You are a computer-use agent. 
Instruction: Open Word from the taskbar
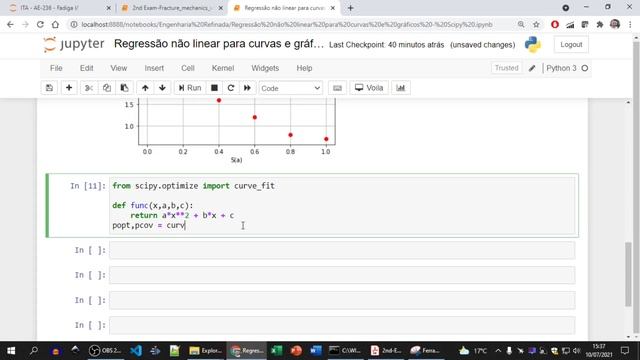[x=316, y=351]
